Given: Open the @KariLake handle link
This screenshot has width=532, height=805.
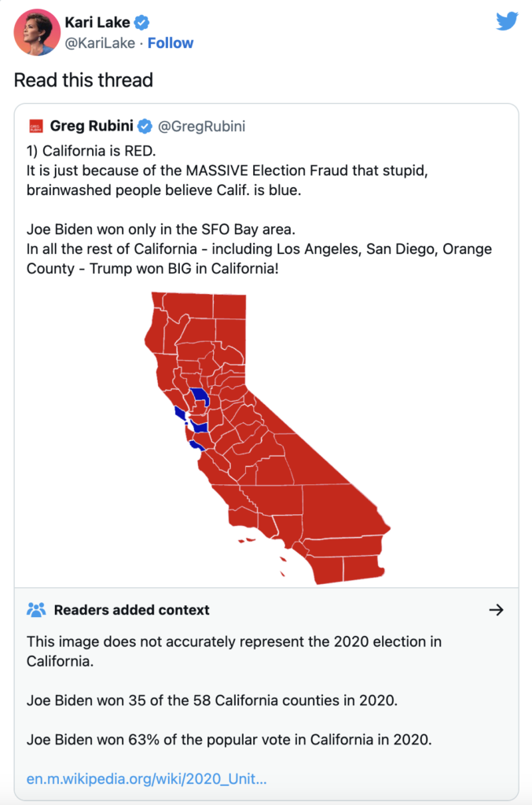Looking at the screenshot, I should (x=100, y=43).
